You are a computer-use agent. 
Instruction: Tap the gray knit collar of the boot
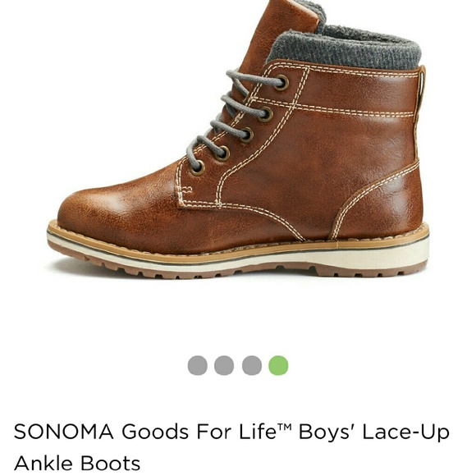point(345,48)
